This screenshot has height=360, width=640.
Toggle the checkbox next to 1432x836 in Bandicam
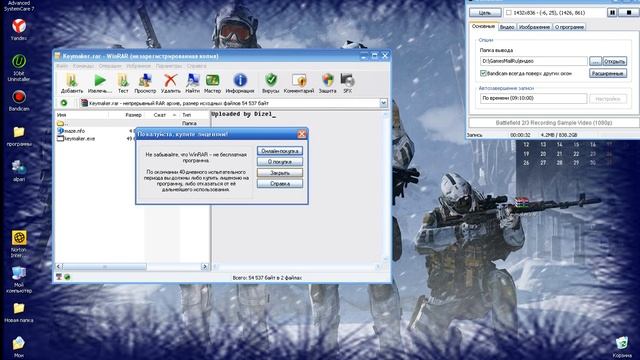pyautogui.click(x=509, y=13)
